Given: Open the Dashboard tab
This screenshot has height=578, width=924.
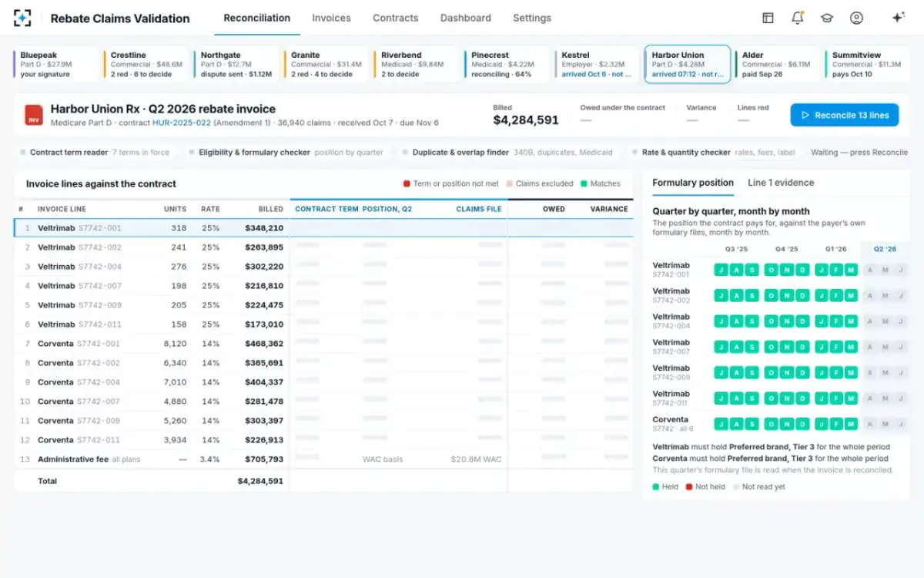Looking at the screenshot, I should [466, 18].
